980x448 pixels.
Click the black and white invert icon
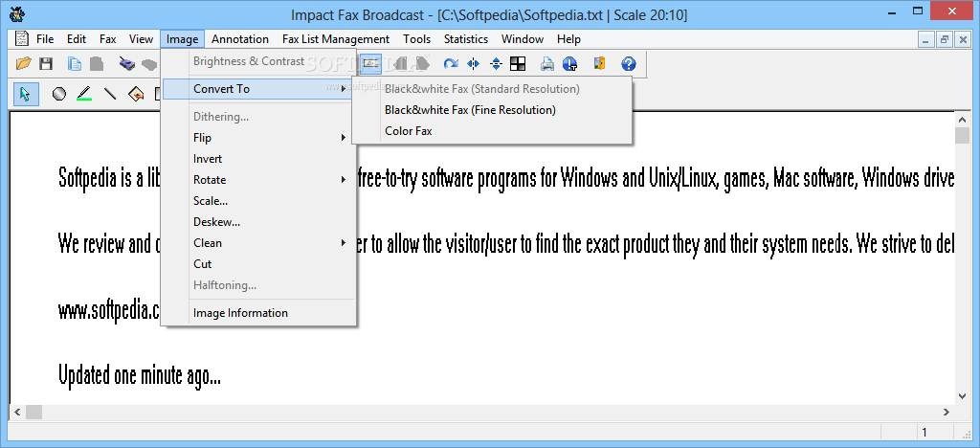click(x=518, y=63)
